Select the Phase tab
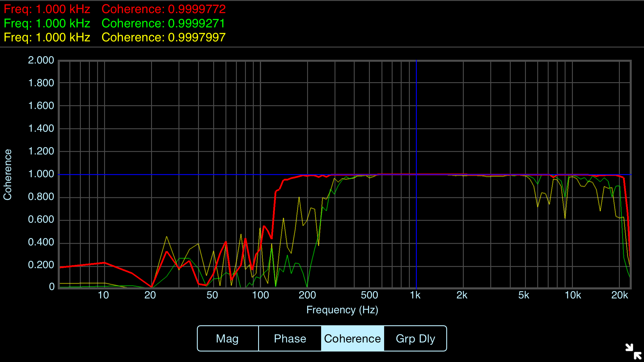Screen dimensions: 644x362 [290, 339]
